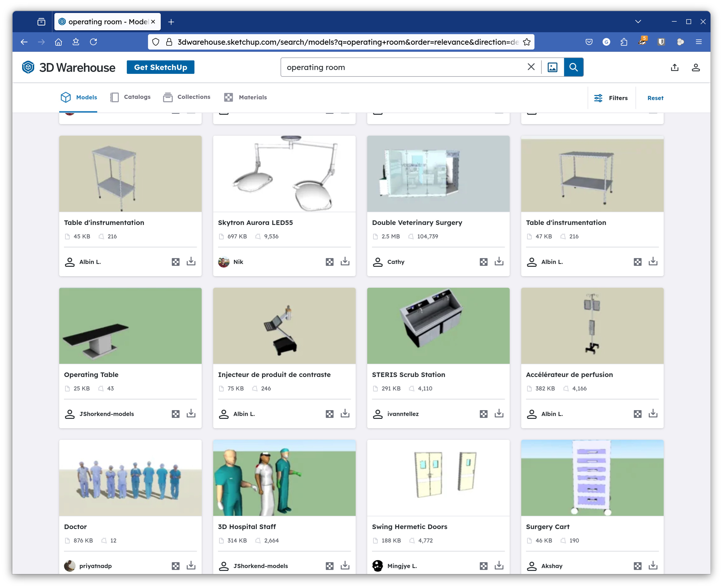Expand the tab list chevron in the titlebar
This screenshot has width=723, height=588.
638,21
